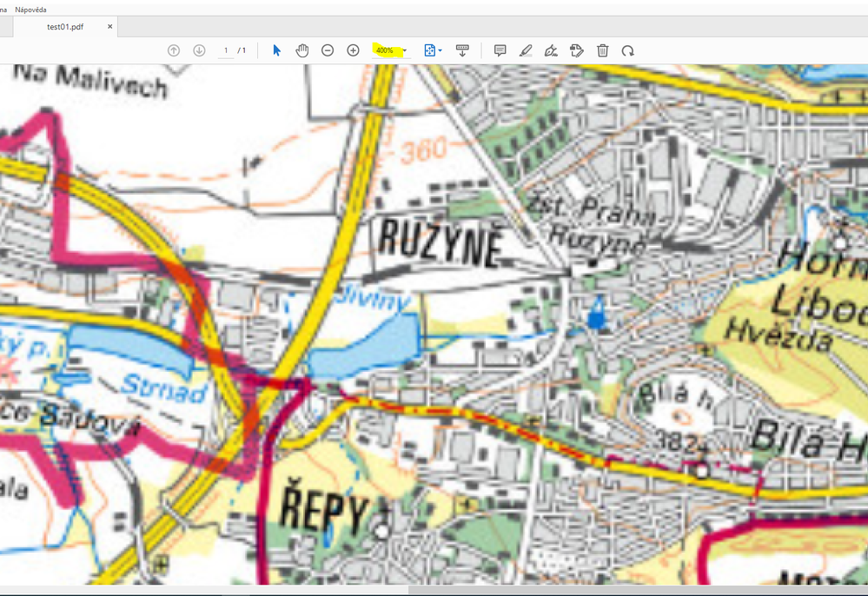Image resolution: width=868 pixels, height=596 pixels.
Task: Expand the fit page options arrow
Action: 441,50
